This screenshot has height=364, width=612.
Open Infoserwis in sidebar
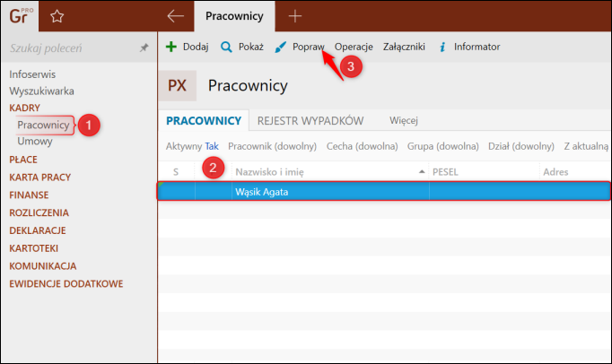[x=32, y=74]
